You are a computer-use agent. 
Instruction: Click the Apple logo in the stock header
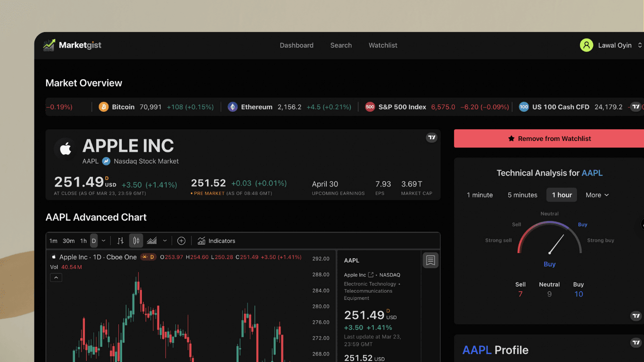[65, 149]
